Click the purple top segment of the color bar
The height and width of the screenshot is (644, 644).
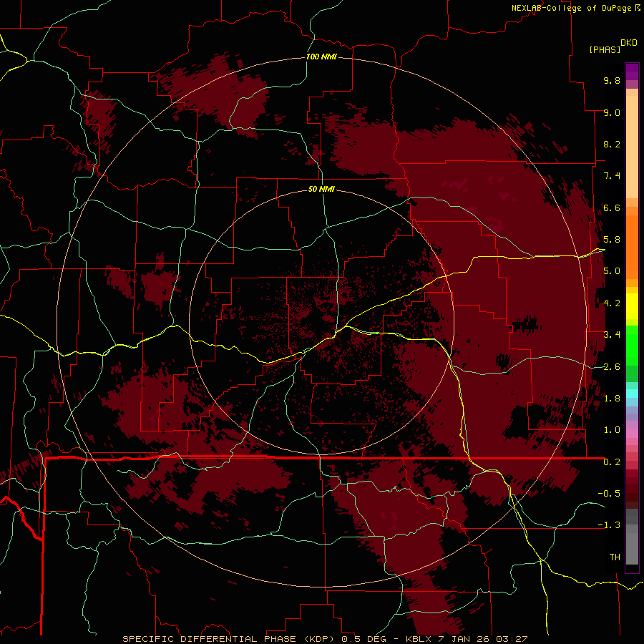632,72
